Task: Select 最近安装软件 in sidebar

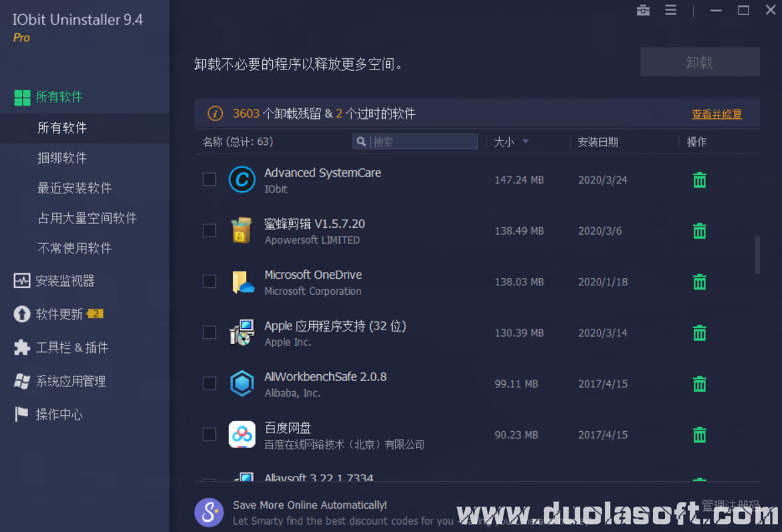Action: 74,188
